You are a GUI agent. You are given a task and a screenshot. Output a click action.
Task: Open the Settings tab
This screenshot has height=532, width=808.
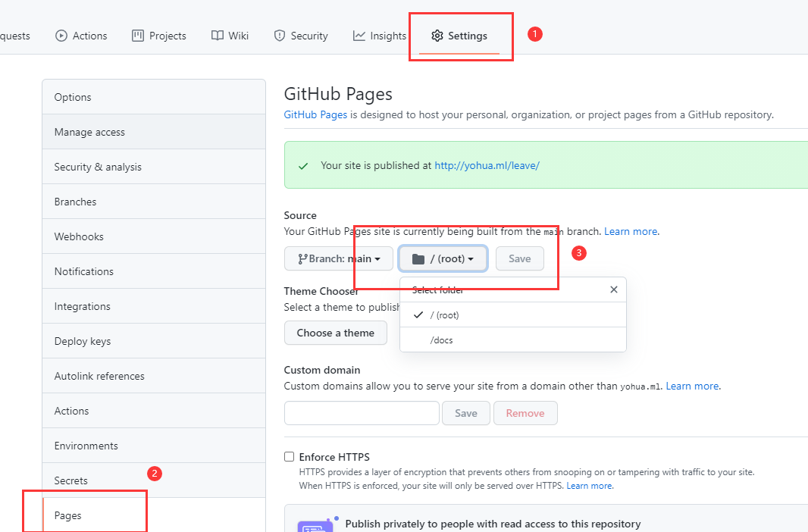pos(459,36)
